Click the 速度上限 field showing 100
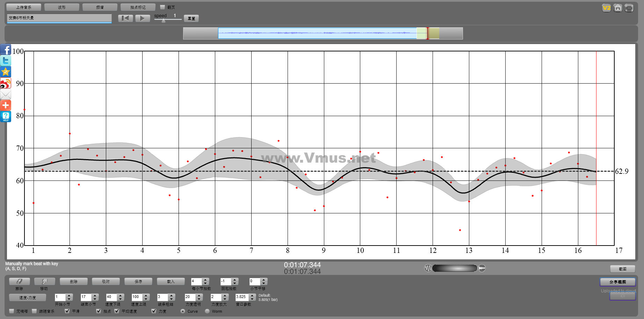 point(137,297)
